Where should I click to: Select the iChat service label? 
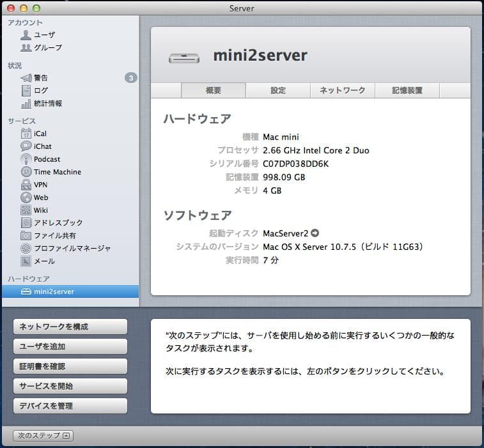click(43, 146)
